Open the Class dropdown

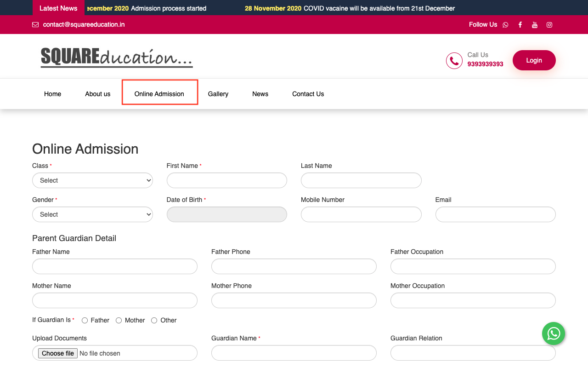pos(92,180)
